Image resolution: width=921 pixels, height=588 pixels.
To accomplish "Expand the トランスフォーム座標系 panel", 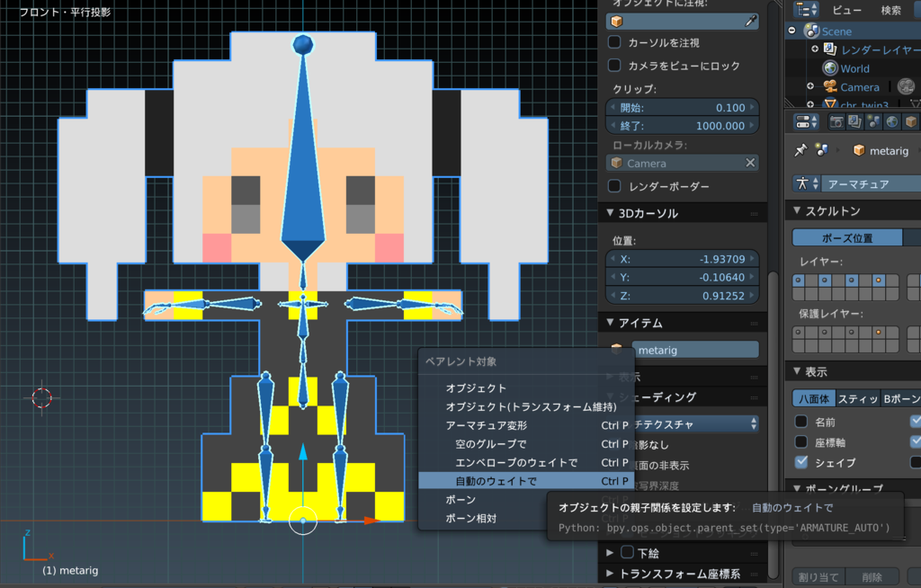I will 610,574.
